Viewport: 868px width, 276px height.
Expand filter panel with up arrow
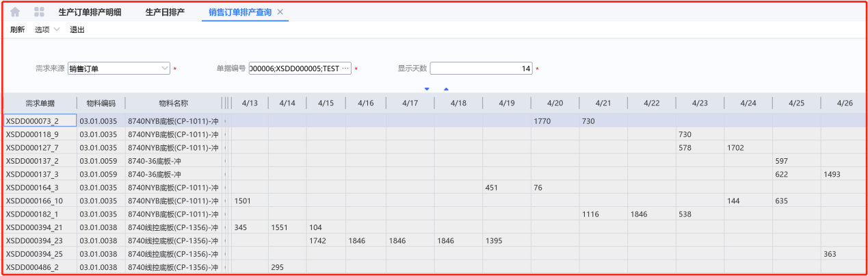point(446,89)
